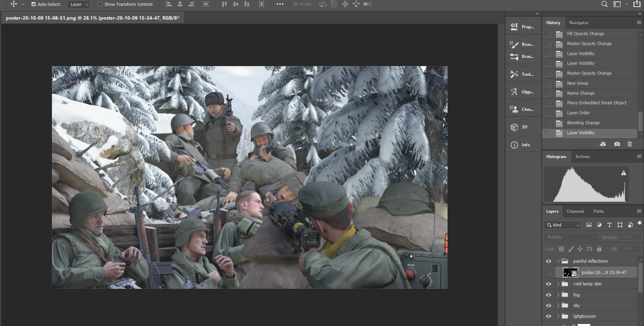Click the lock all padlock icon

(599, 249)
